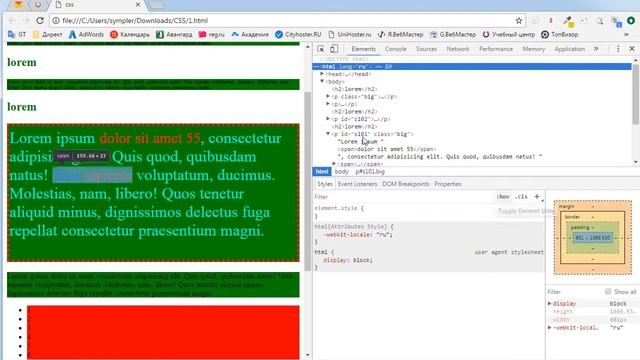Open the UniHoster.ru bookmark
This screenshot has width=640, height=360.
coord(350,35)
